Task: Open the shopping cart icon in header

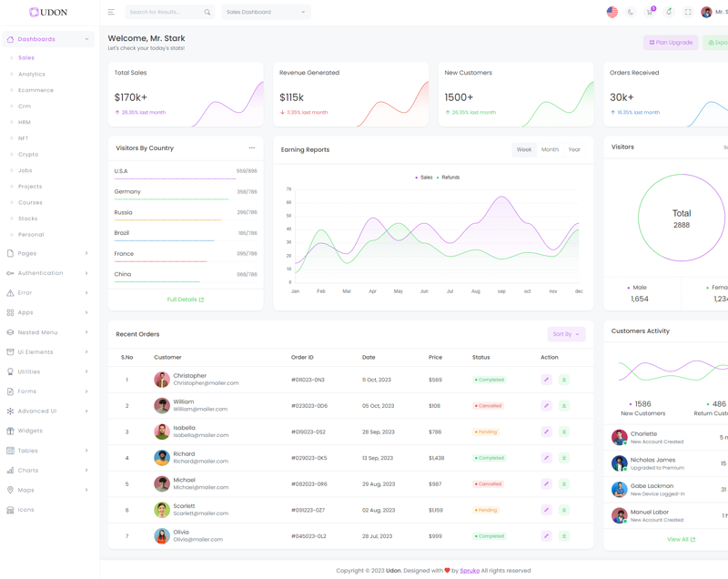Action: coord(650,13)
